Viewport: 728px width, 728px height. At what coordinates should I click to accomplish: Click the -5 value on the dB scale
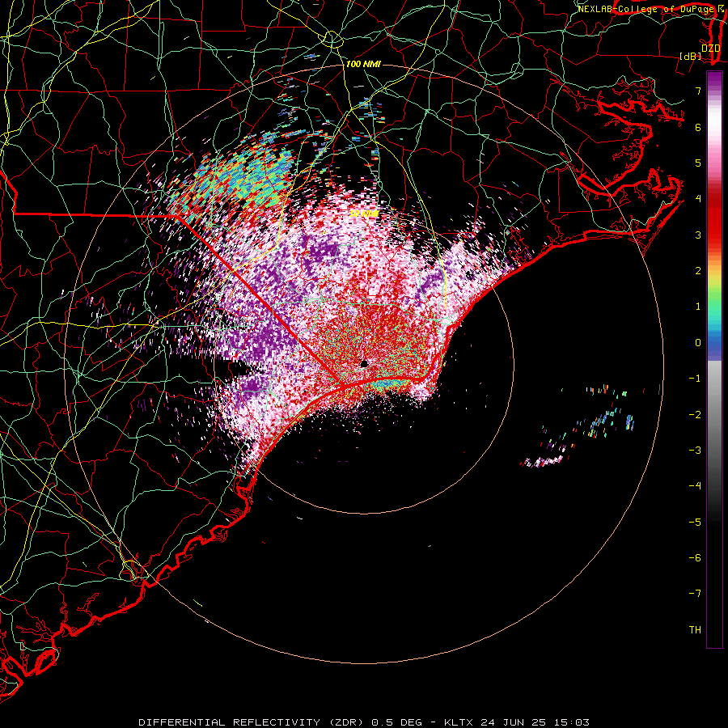[695, 523]
